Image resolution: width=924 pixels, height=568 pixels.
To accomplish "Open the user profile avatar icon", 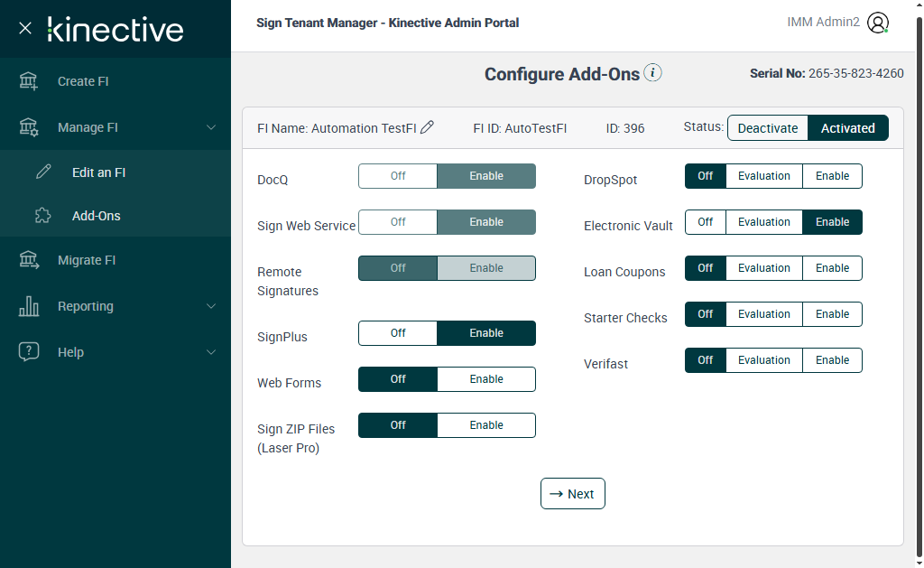I will tap(877, 23).
